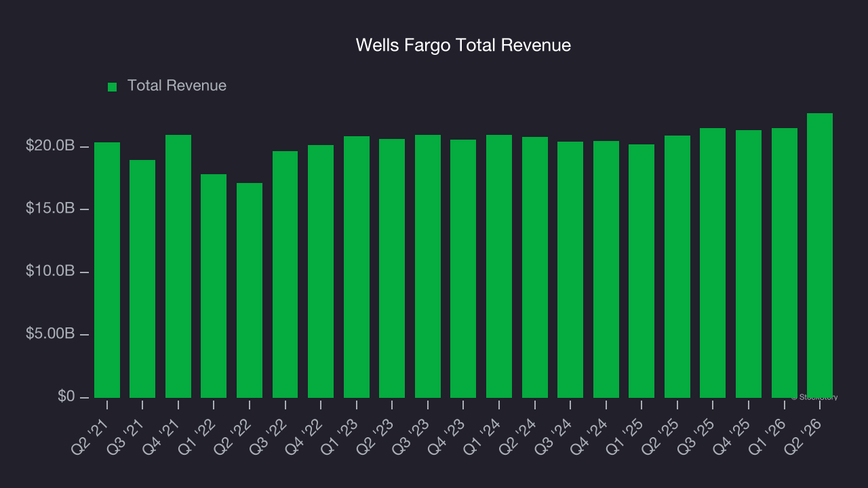Click the Q3 '22 revenue bar
The width and height of the screenshot is (868, 488).
[285, 274]
